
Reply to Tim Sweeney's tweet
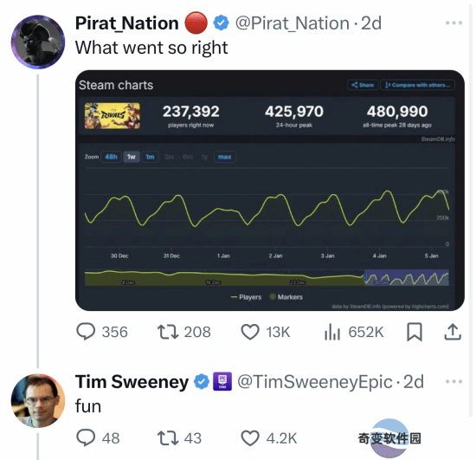98,438
